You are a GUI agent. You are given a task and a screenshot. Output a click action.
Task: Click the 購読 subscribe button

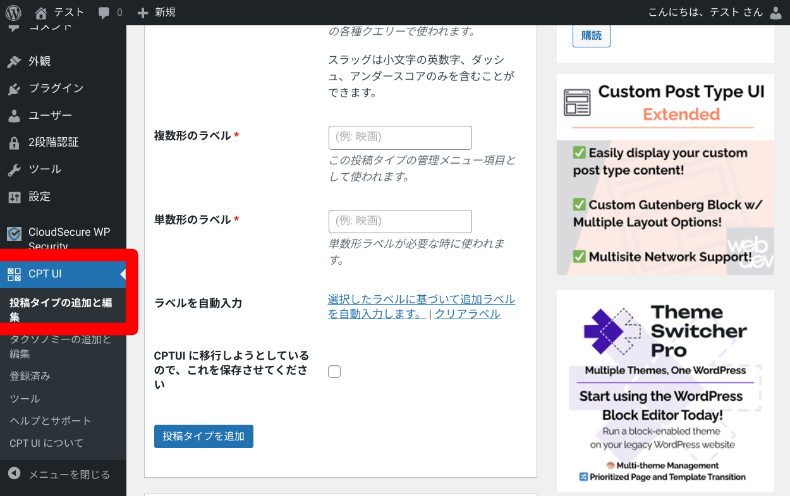click(591, 36)
